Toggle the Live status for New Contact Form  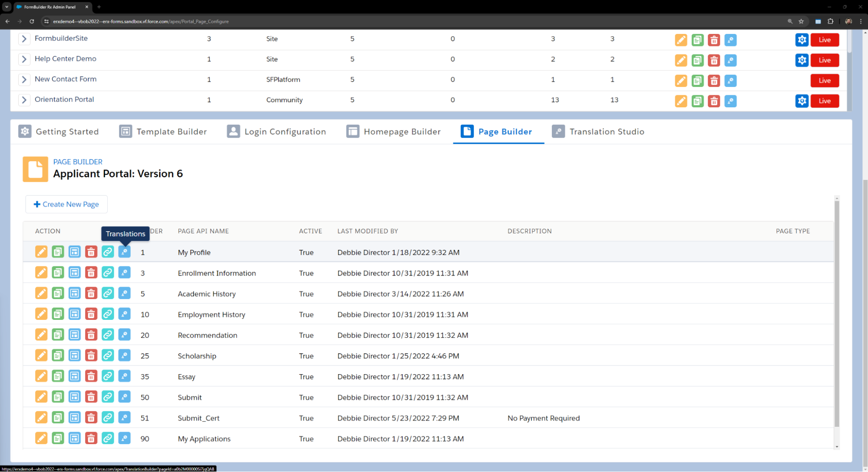(x=824, y=81)
